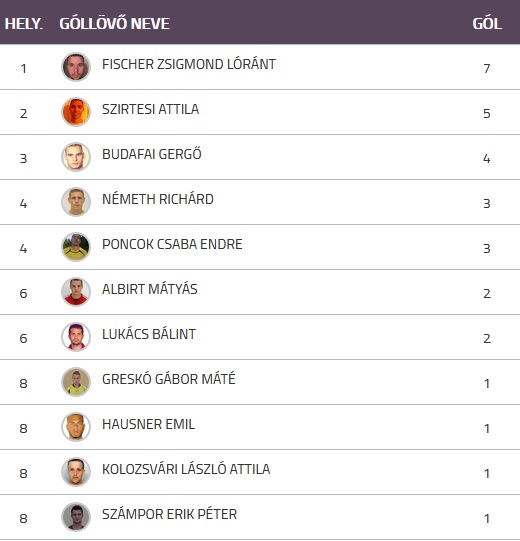Select Számpor Erik Péter's profile picture
The height and width of the screenshot is (541, 520).
[x=76, y=517]
